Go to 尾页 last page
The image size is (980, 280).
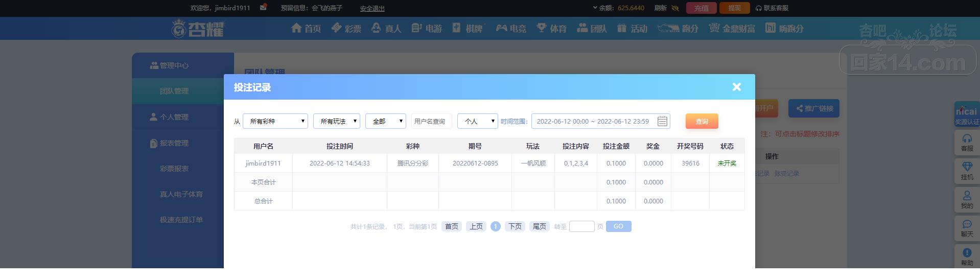540,226
